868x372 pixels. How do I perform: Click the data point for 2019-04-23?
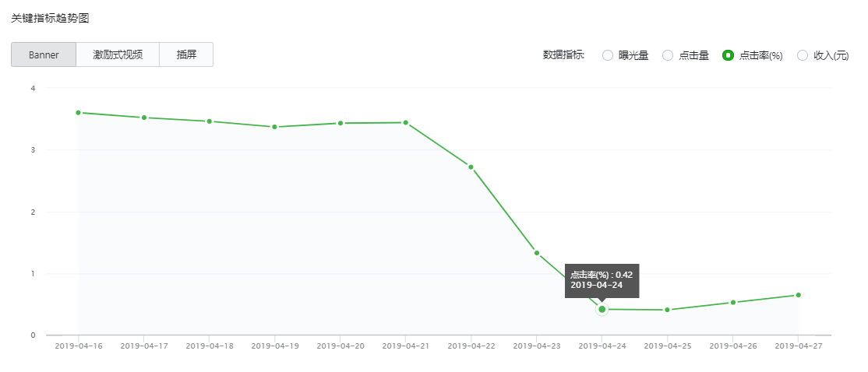[536, 253]
